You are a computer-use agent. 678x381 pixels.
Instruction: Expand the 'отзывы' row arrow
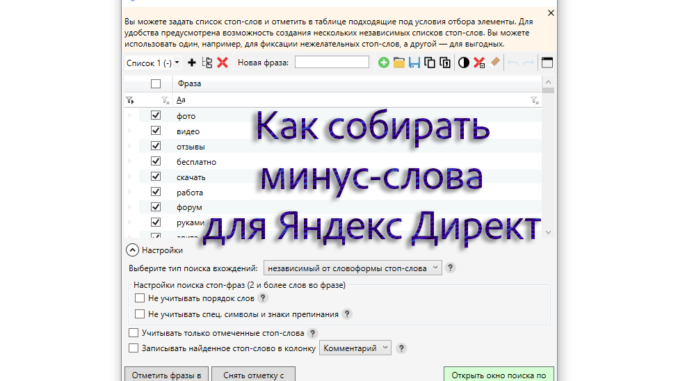click(x=130, y=146)
